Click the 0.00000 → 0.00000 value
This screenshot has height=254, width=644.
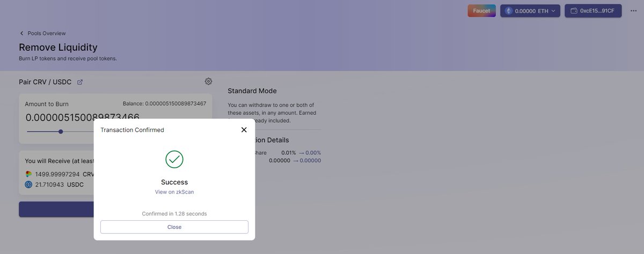295,160
